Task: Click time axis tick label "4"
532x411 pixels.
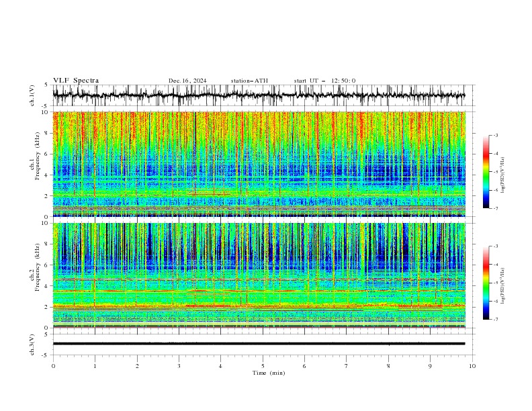Action: tap(220, 366)
